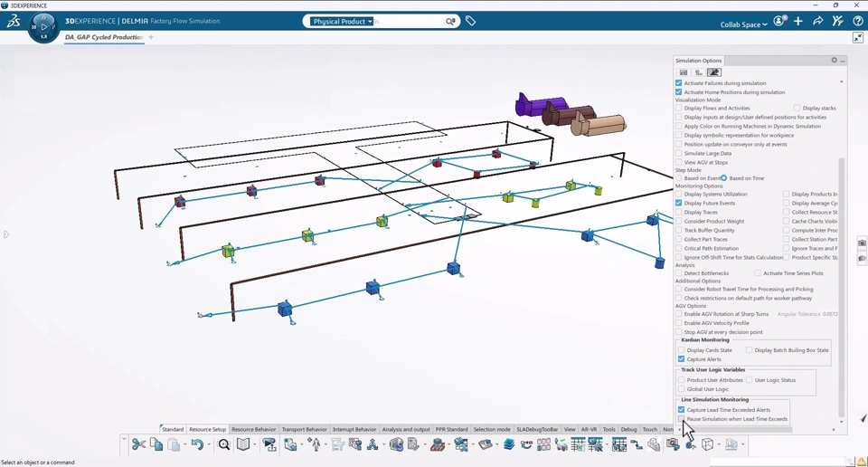Viewport: 868px width, 467px height.
Task: Click the Paste clipboard icon
Action: point(174,444)
